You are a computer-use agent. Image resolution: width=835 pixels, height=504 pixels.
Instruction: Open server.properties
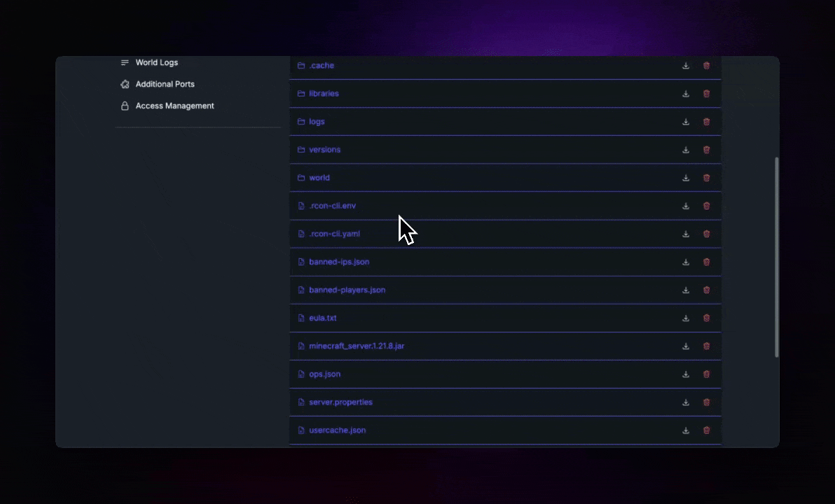pyautogui.click(x=341, y=402)
